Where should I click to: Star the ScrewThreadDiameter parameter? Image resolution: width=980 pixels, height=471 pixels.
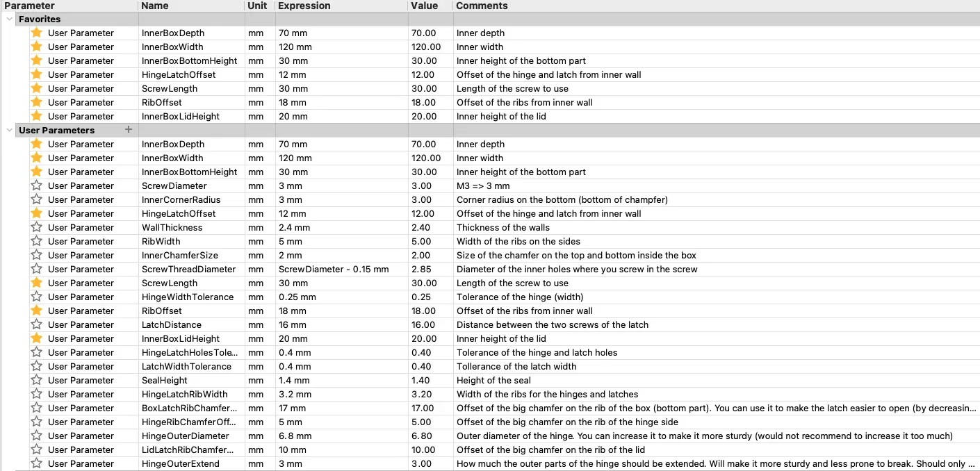pyautogui.click(x=37, y=269)
